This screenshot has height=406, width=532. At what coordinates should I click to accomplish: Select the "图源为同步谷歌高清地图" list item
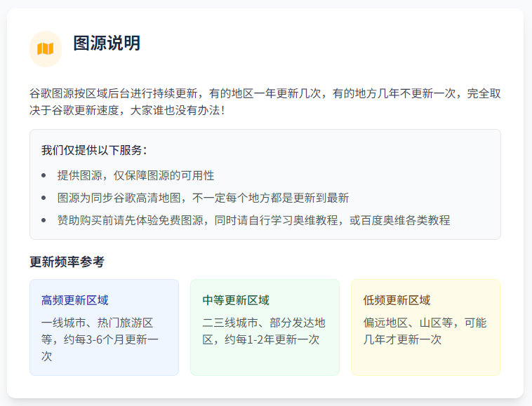(x=203, y=198)
